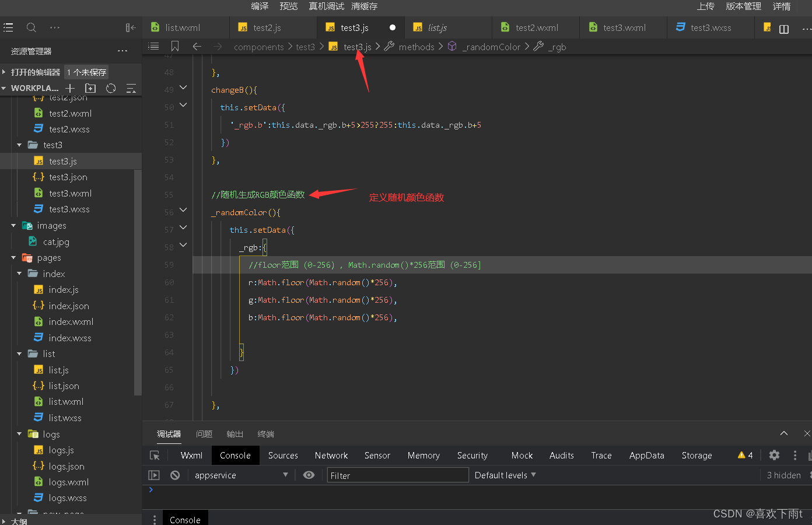Image resolution: width=812 pixels, height=525 pixels.
Task: Click the 3 hidden messages label
Action: click(x=783, y=475)
